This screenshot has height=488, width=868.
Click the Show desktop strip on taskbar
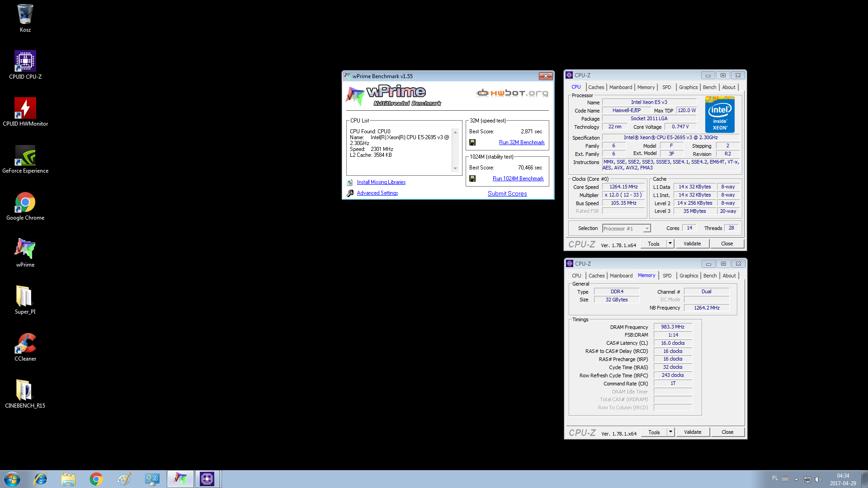864,479
